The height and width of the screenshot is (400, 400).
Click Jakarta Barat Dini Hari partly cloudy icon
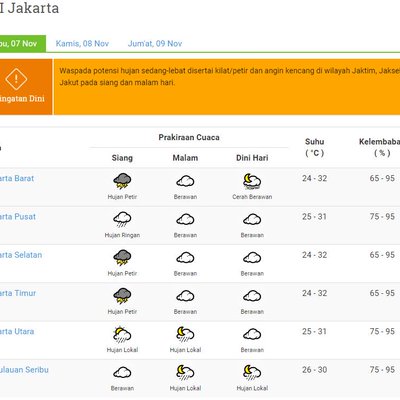pos(252,181)
